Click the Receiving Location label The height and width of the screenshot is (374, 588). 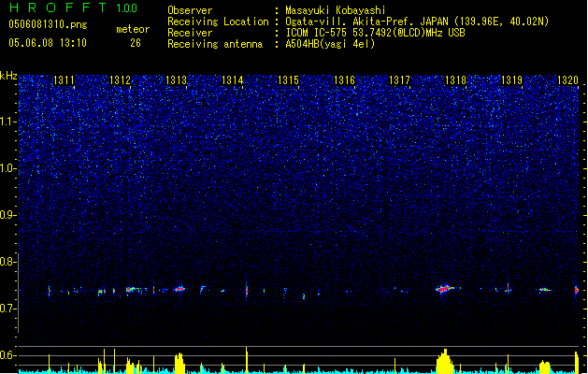click(x=218, y=22)
